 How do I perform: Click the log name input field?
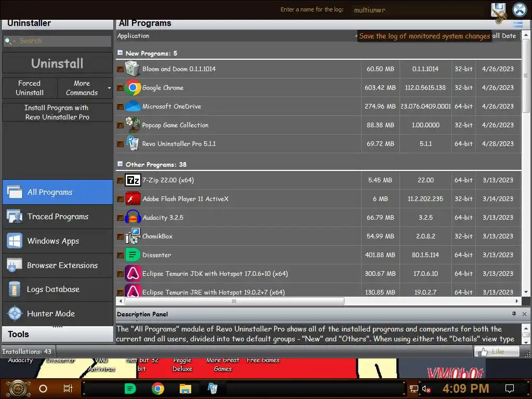(419, 10)
